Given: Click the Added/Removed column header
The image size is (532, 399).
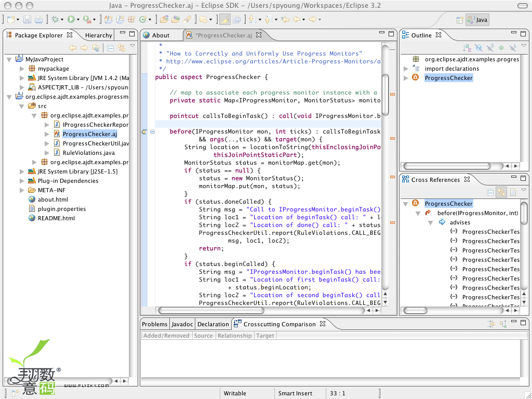Looking at the screenshot, I should coord(166,336).
